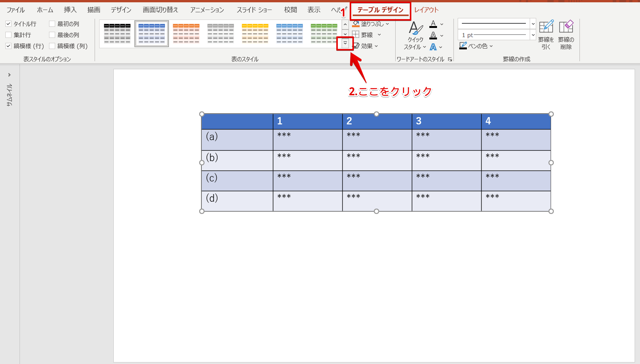The width and height of the screenshot is (640, 364).
Task: Open the レイアウト tab
Action: point(426,10)
